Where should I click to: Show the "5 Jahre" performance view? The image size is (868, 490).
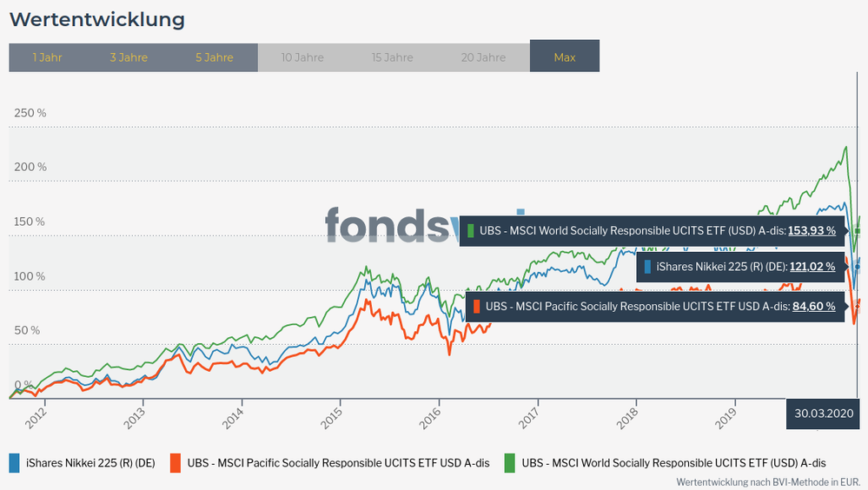tap(214, 57)
